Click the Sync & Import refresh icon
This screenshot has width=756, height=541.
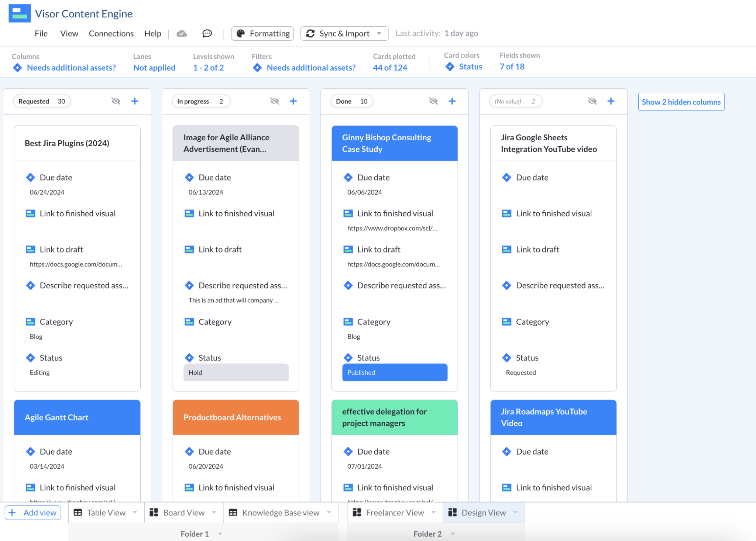(x=310, y=33)
